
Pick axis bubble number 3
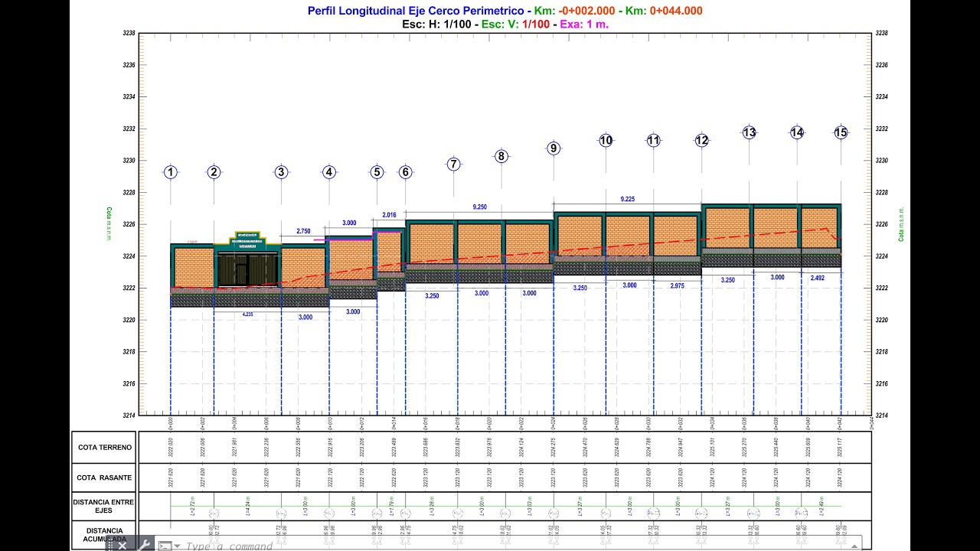pos(281,172)
